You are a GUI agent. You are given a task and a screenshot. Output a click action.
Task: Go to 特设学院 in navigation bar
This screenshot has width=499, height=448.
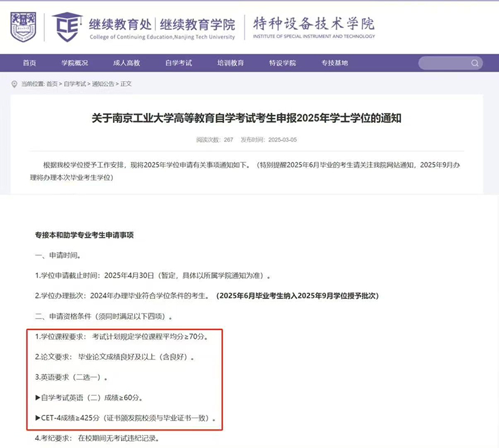[283, 63]
